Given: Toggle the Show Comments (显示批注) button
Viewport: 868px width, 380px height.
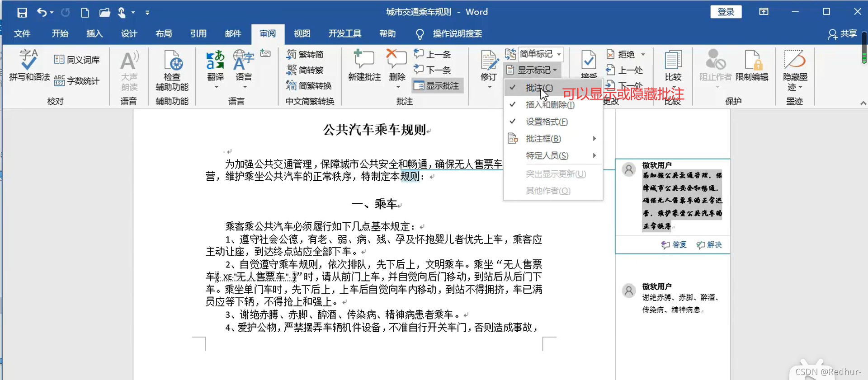Looking at the screenshot, I should pos(438,85).
